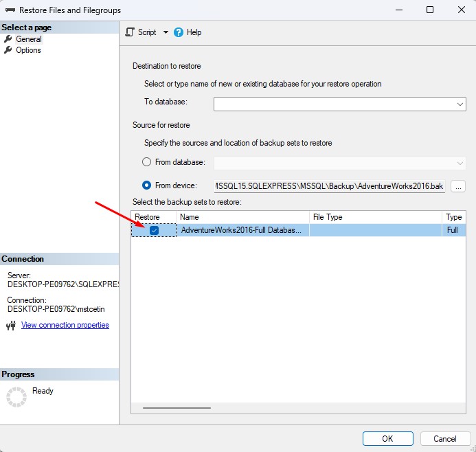Open the Options page
Screen dimensions: 476x452
point(28,50)
